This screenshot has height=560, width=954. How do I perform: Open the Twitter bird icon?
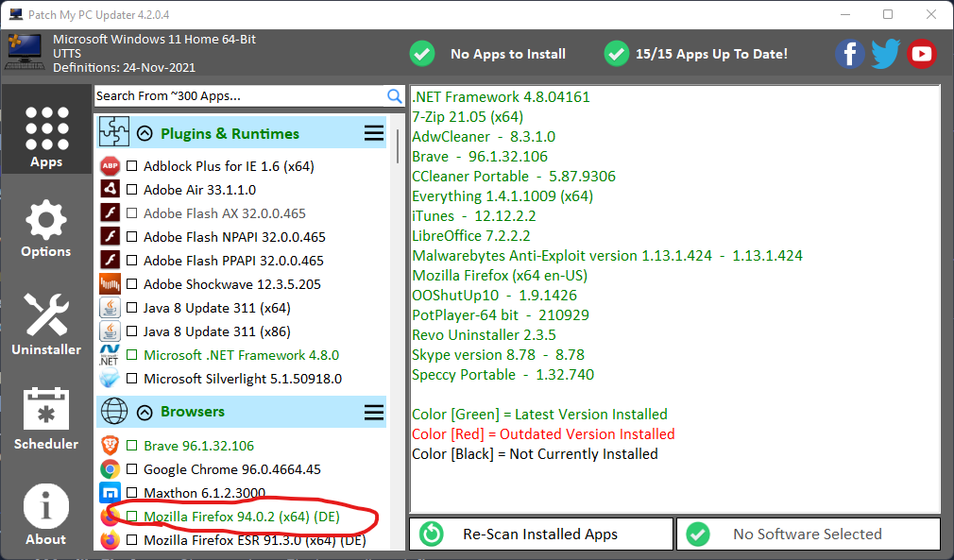(885, 54)
